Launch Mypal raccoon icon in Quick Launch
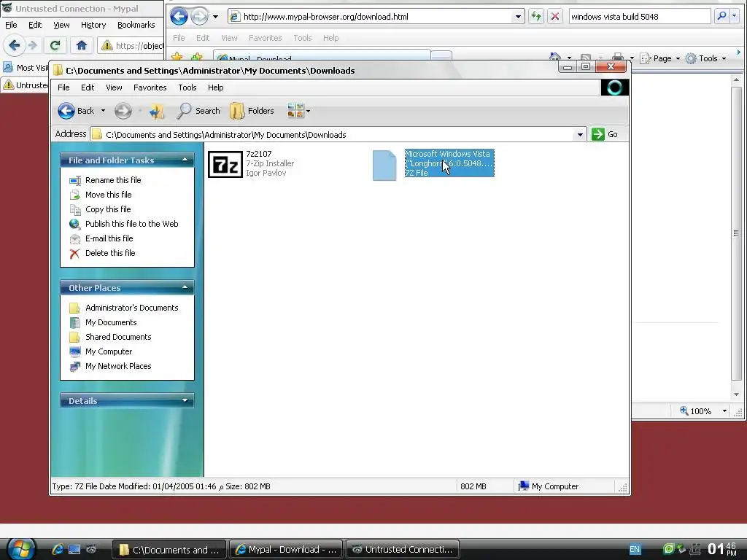This screenshot has height=560, width=747. pos(91,550)
